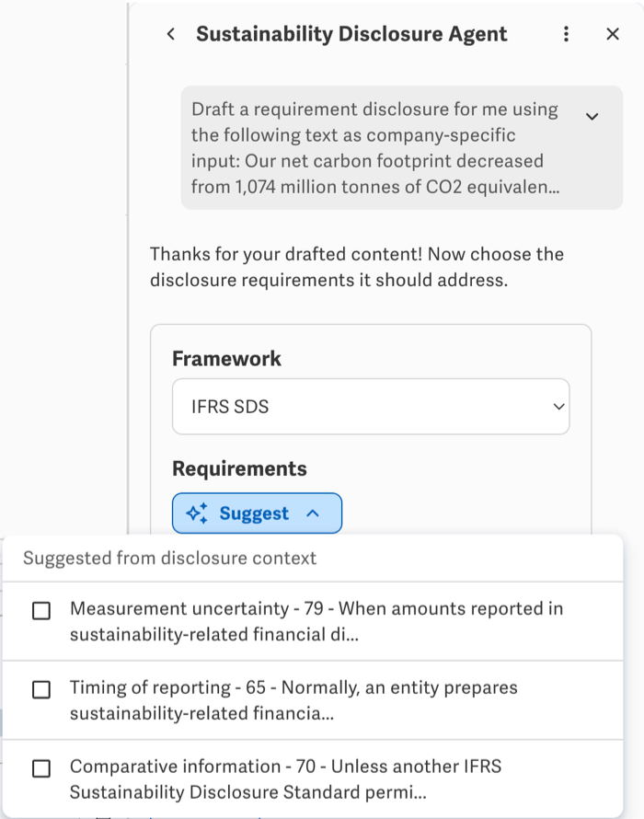Collapse suggestions with the up chevron
644x819 pixels.
point(312,513)
